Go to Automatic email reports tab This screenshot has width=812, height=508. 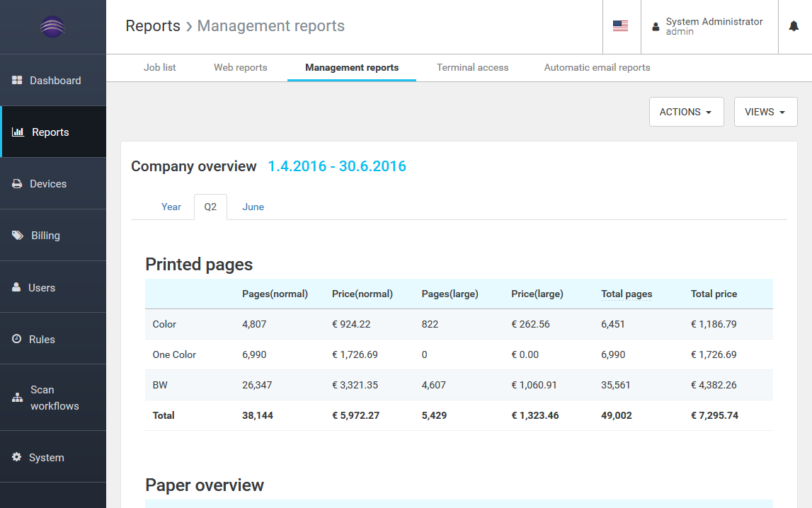coord(597,68)
